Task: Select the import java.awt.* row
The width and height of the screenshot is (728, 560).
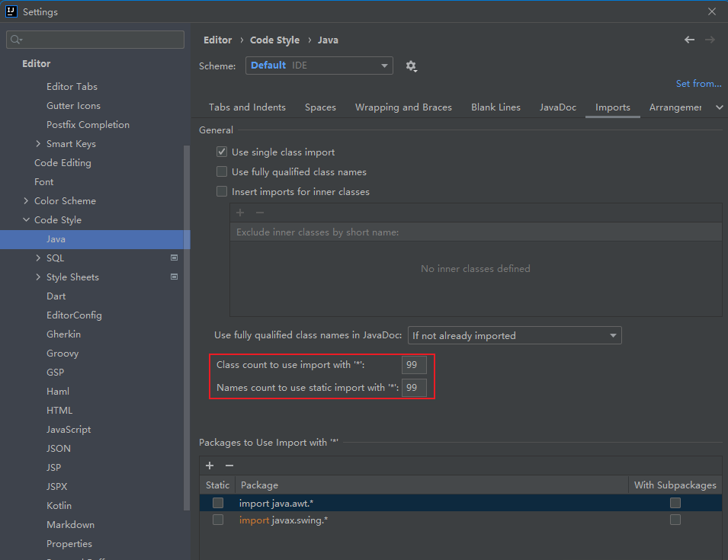Action: 460,503
